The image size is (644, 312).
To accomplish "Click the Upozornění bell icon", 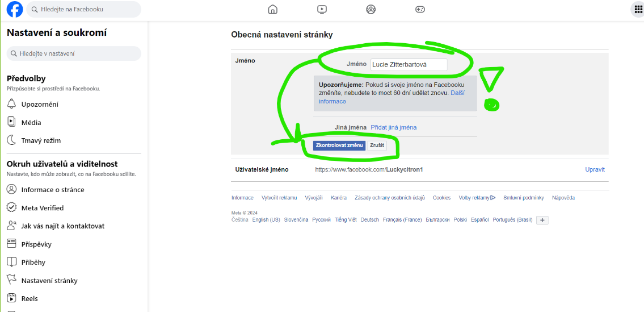I will coord(11,104).
